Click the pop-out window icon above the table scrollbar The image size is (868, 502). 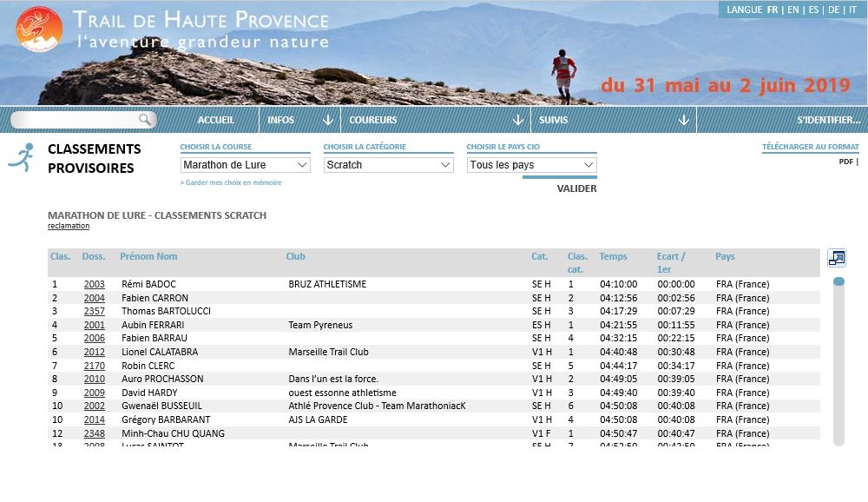click(836, 258)
